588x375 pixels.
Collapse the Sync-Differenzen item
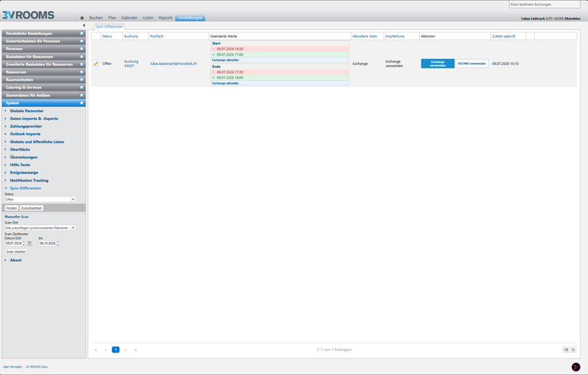5,188
